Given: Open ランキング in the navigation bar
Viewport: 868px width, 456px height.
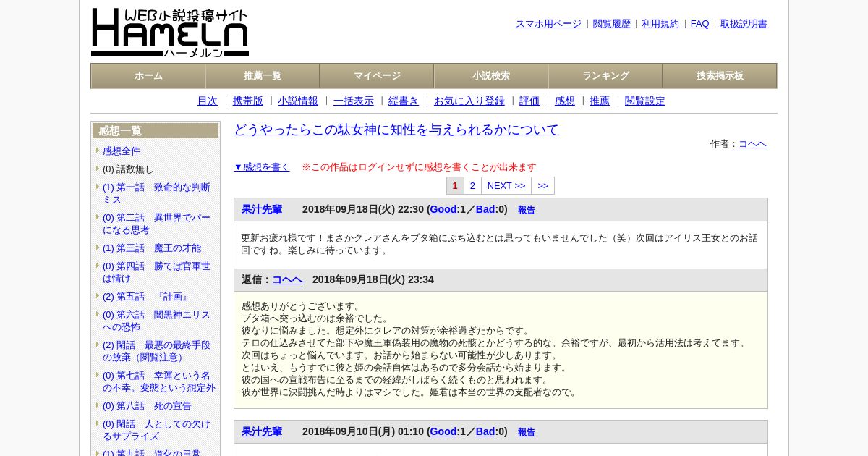Looking at the screenshot, I should pos(605,76).
